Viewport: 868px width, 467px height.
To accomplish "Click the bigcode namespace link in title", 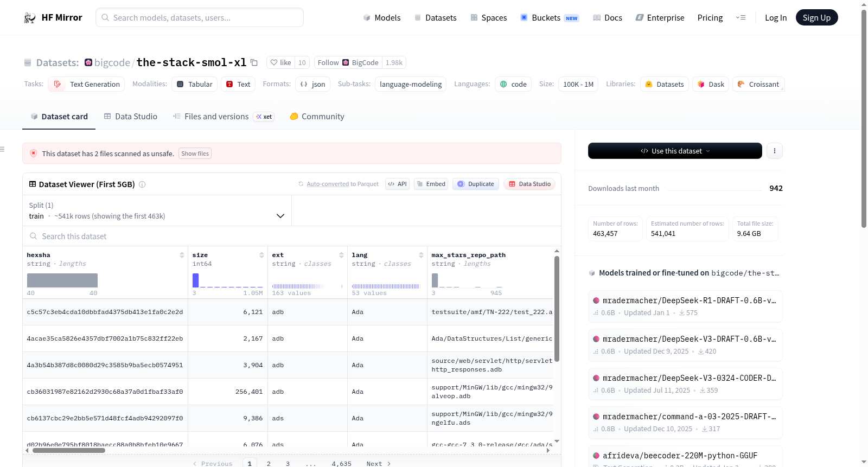I will pyautogui.click(x=112, y=62).
